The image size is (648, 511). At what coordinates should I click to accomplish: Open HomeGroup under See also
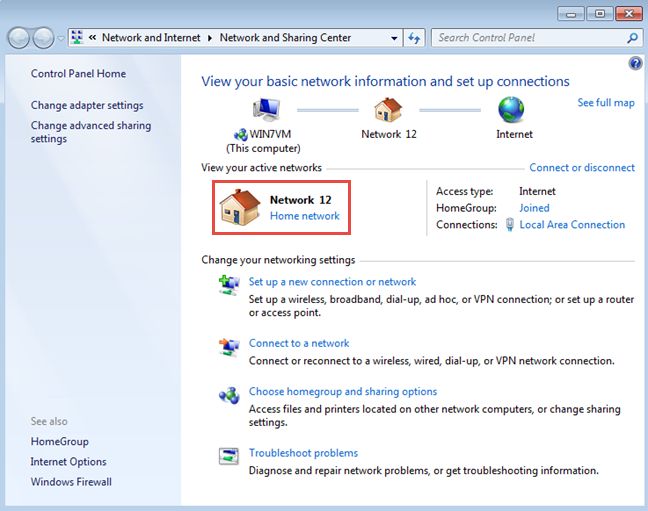60,442
